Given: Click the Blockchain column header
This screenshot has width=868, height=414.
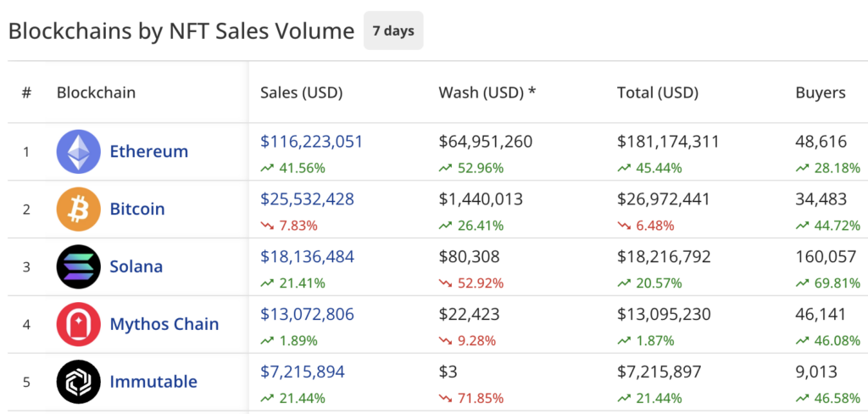Looking at the screenshot, I should [96, 92].
